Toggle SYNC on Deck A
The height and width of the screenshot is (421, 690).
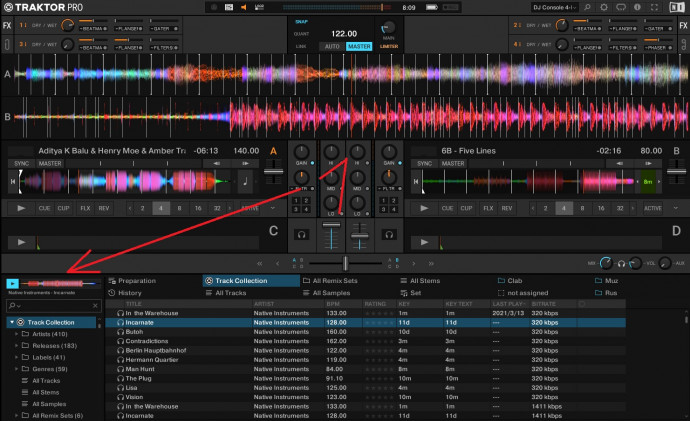(x=21, y=163)
